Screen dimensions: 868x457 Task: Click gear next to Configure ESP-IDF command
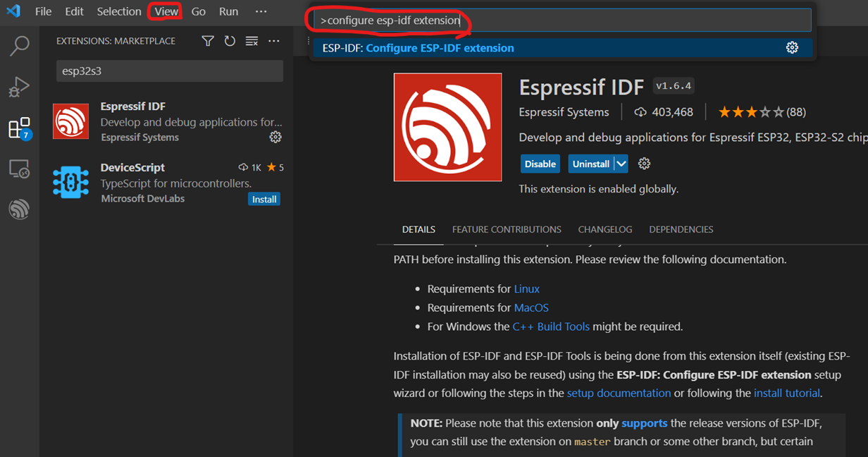click(x=792, y=48)
